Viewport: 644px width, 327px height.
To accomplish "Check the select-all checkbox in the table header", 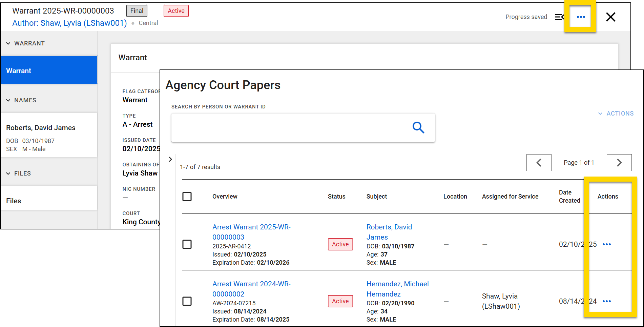I will (187, 197).
